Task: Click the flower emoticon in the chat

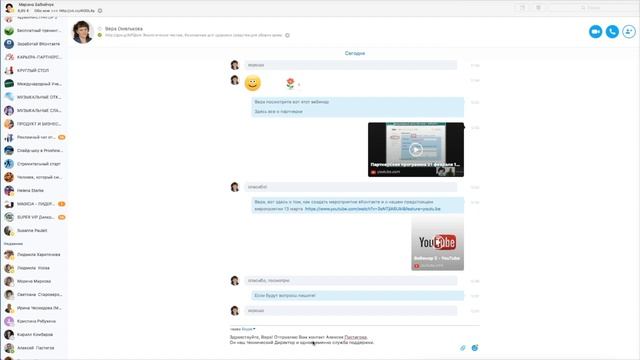Action: (x=290, y=83)
